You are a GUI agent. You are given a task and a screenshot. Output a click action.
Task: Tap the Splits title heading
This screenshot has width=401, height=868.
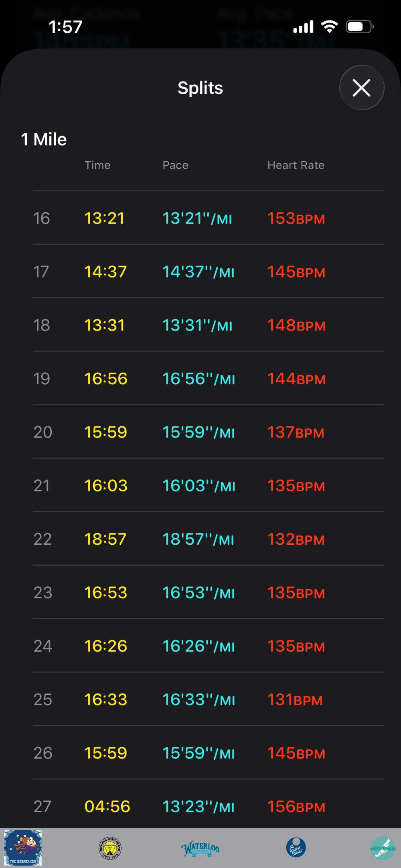tap(200, 88)
